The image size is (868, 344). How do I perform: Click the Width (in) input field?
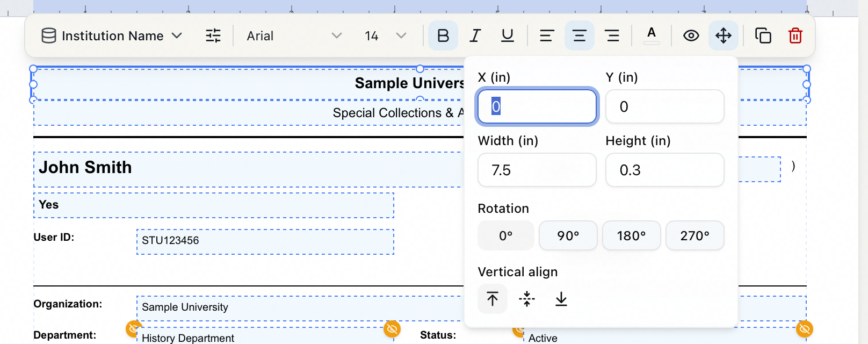537,170
